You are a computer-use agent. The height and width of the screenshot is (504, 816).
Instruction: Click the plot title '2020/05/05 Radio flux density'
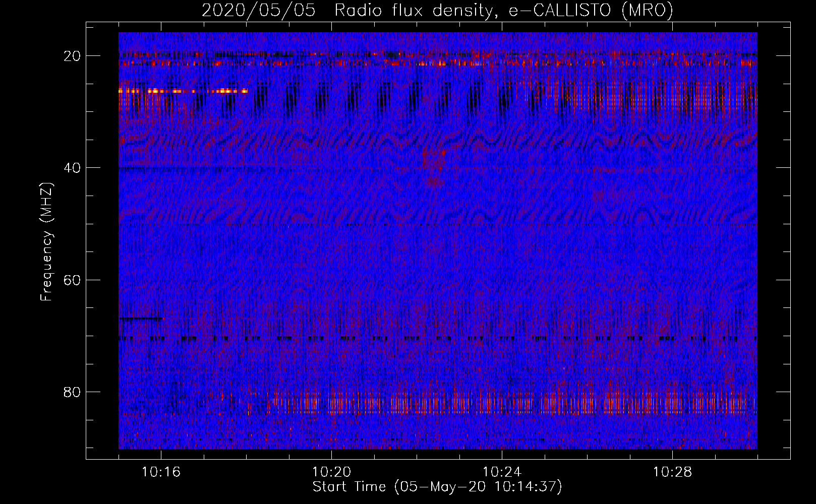pyautogui.click(x=437, y=10)
